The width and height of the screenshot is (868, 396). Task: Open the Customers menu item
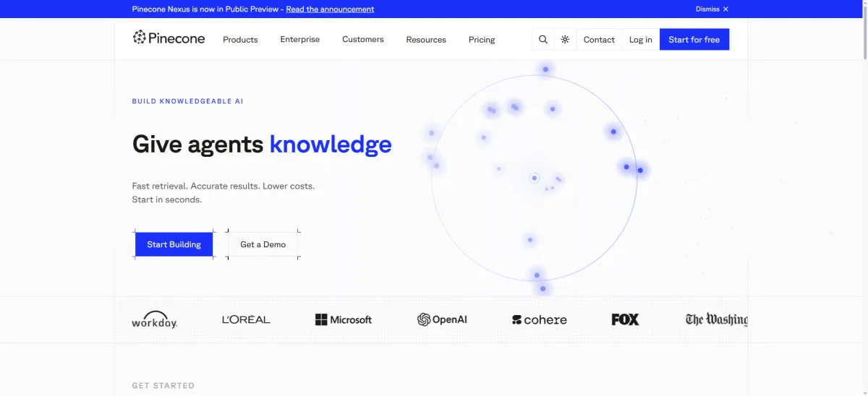(363, 40)
